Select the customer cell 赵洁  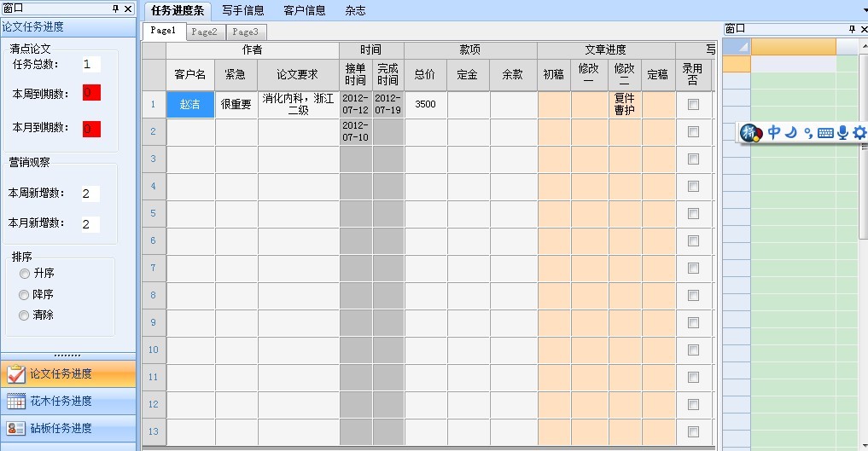point(189,105)
